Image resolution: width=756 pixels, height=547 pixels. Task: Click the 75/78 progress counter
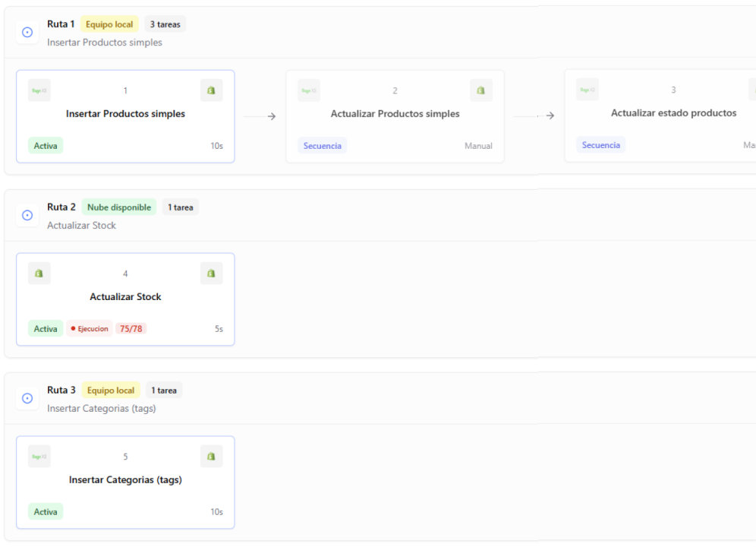[x=131, y=329]
